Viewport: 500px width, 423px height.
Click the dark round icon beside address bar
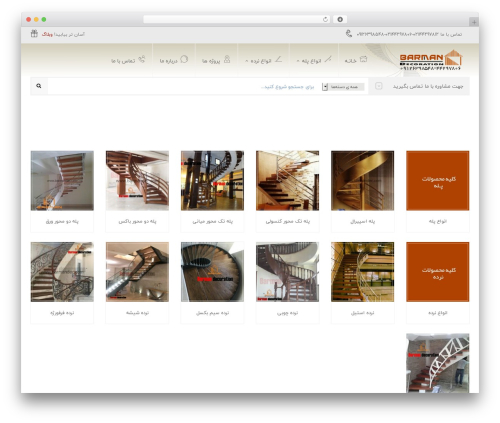tap(340, 19)
